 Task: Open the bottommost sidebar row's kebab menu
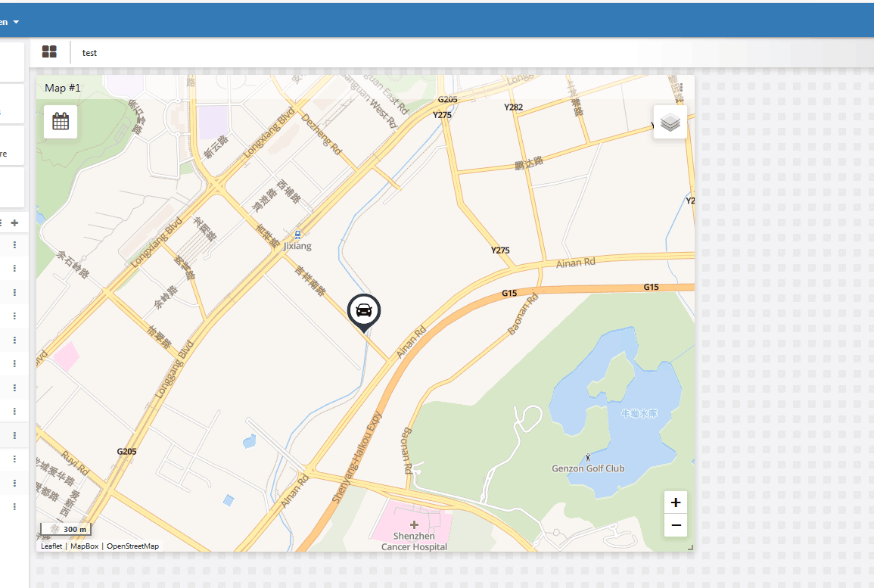click(14, 506)
